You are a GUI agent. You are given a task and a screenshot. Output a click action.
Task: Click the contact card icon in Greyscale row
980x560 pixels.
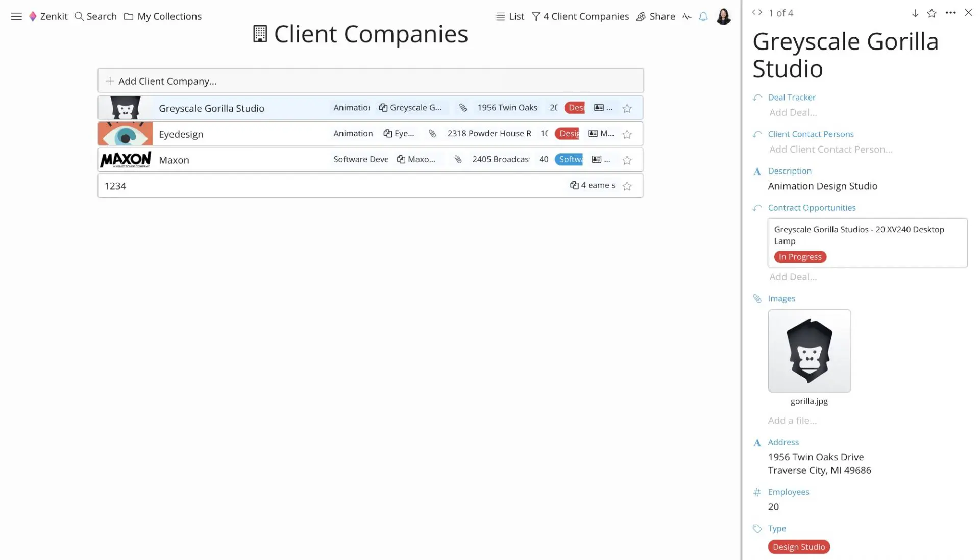[599, 108]
